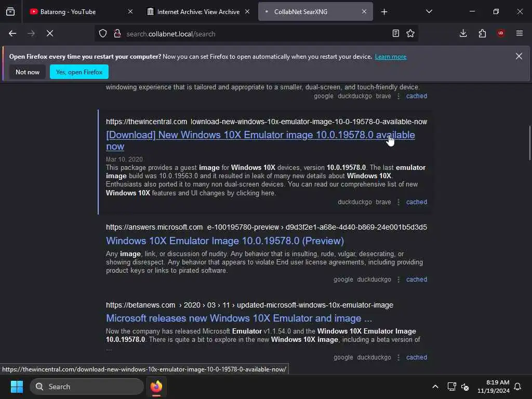
Task: Open the Download New Windows 10X Emulator result
Action: click(260, 140)
